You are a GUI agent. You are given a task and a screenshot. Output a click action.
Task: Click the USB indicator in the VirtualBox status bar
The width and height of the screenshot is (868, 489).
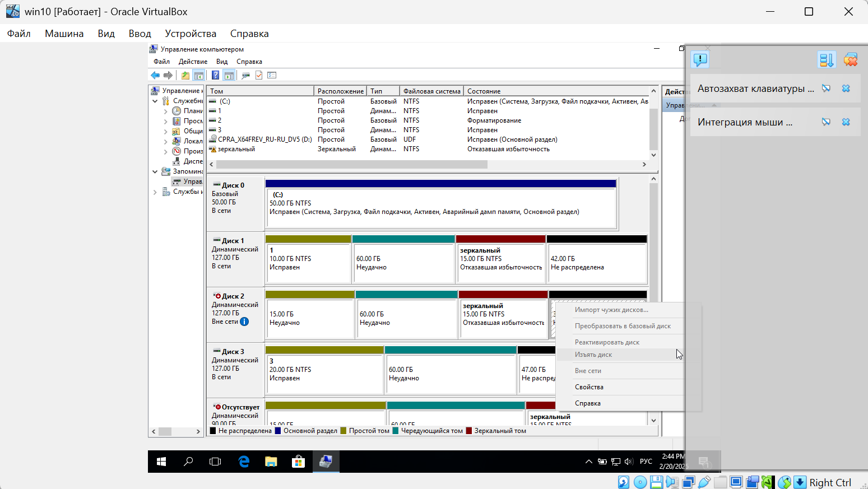point(704,482)
